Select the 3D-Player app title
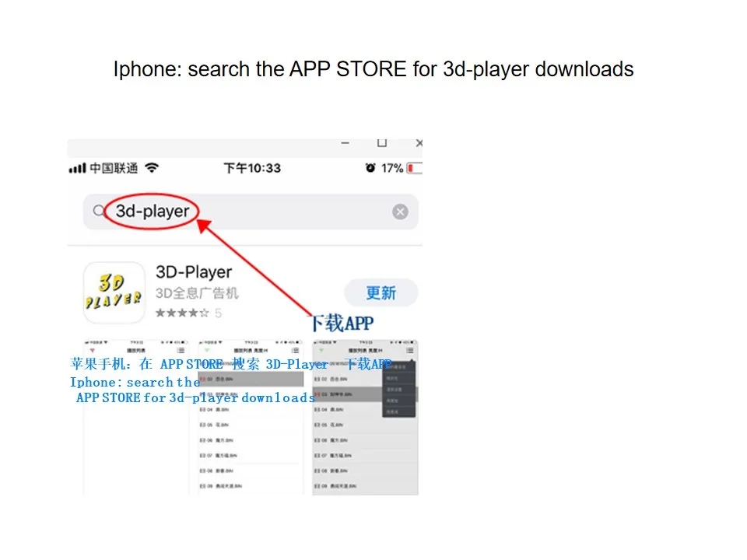 click(194, 272)
